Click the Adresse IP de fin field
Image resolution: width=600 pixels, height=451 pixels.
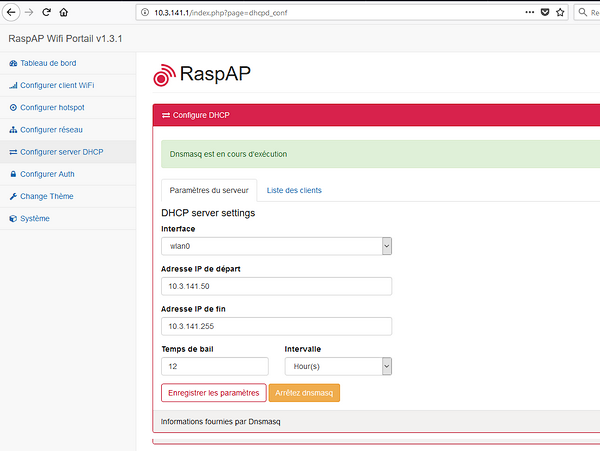point(276,326)
